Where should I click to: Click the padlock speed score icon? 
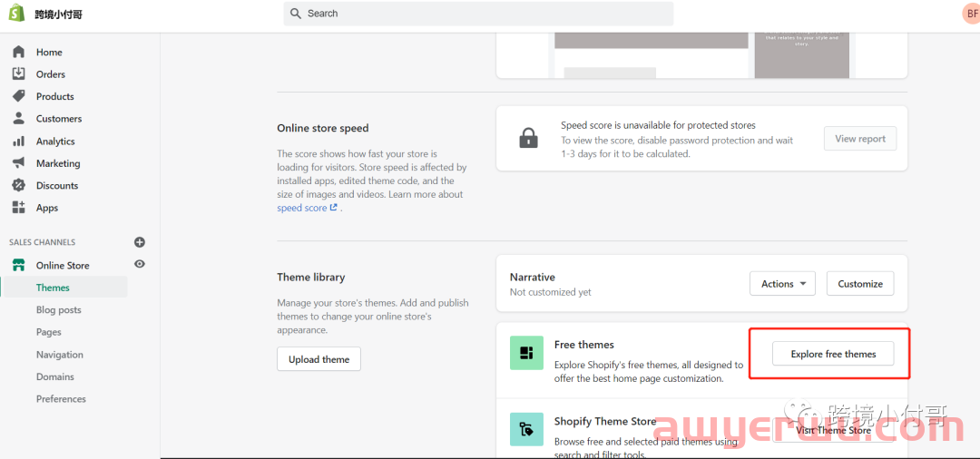click(529, 138)
